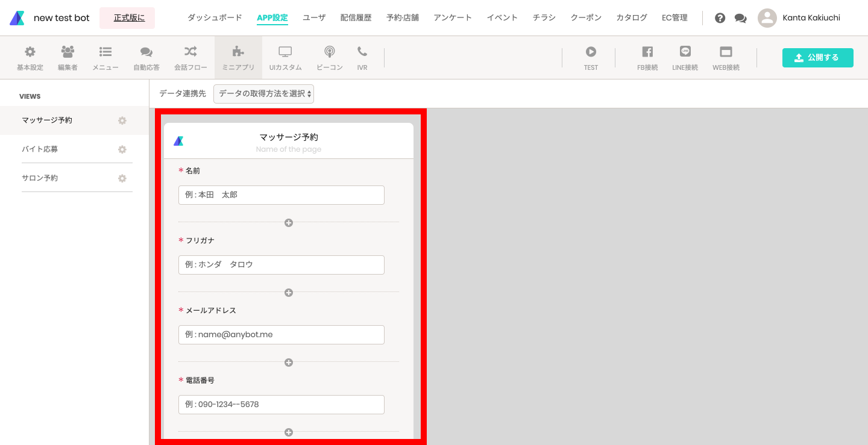The height and width of the screenshot is (445, 868).
Task: Open 自動応答 chat bubbles icon
Action: pyautogui.click(x=146, y=52)
